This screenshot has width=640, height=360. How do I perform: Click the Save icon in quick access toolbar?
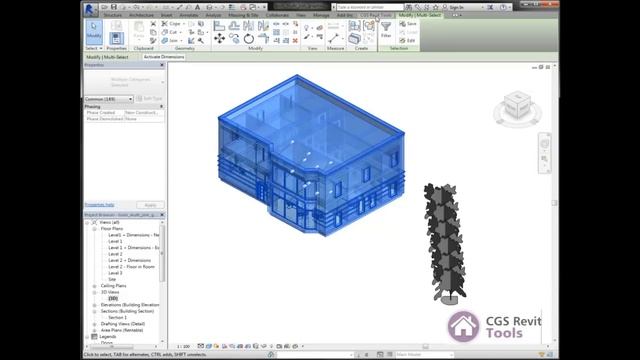point(114,7)
